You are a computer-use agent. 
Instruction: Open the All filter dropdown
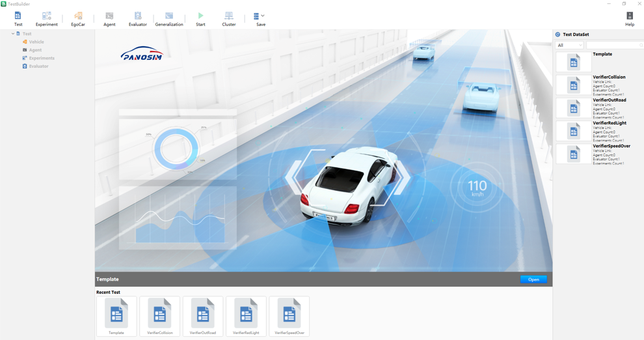point(569,45)
